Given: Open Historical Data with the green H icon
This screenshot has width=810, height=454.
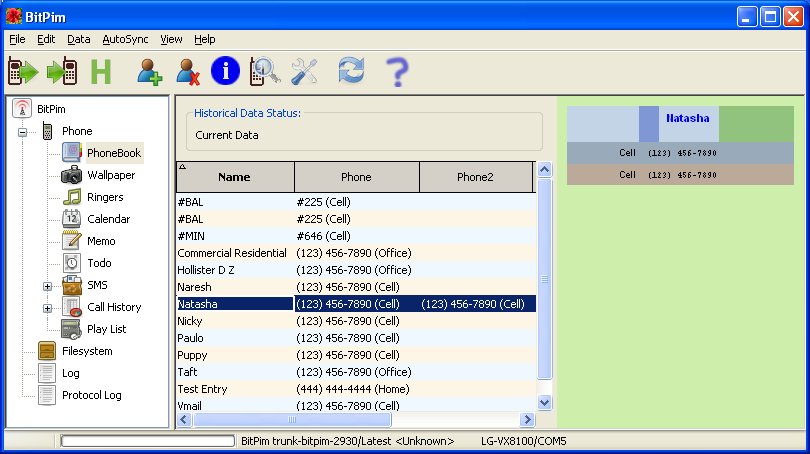Looking at the screenshot, I should tap(101, 72).
